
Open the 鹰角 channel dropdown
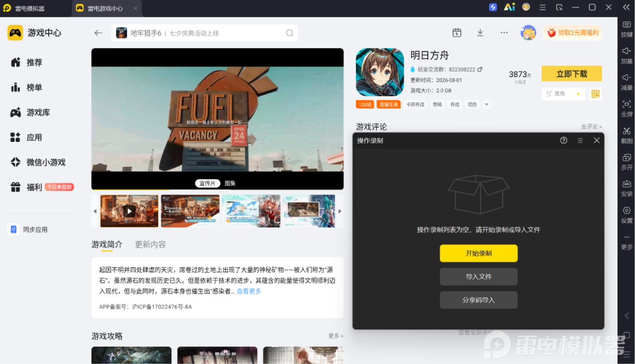click(x=563, y=94)
